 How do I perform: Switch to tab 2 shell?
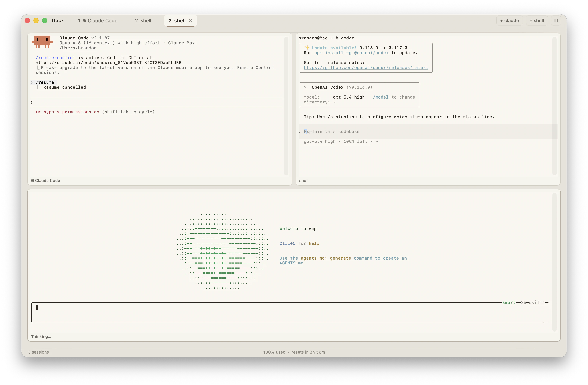[x=143, y=21]
